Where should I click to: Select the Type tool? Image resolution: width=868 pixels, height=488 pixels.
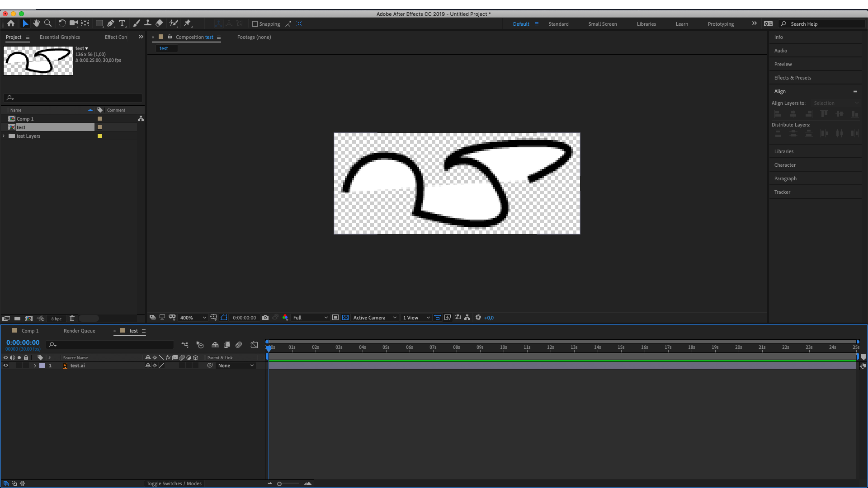[122, 23]
